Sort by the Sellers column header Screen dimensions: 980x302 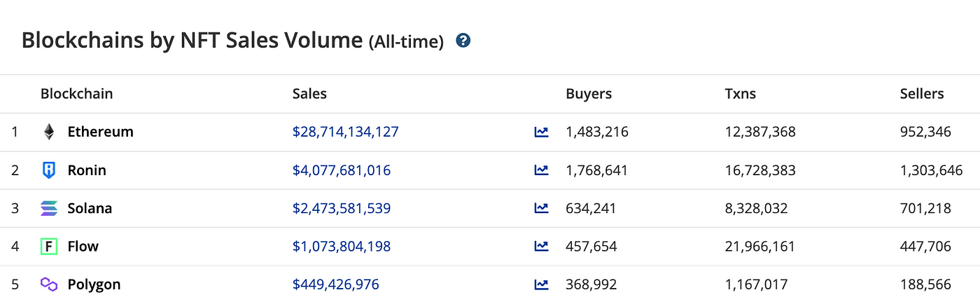point(922,94)
